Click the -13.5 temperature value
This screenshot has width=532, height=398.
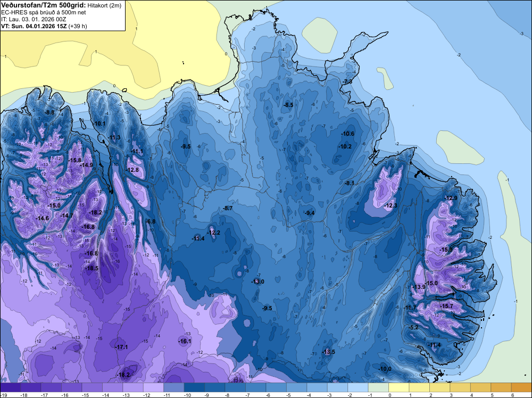click(x=328, y=352)
